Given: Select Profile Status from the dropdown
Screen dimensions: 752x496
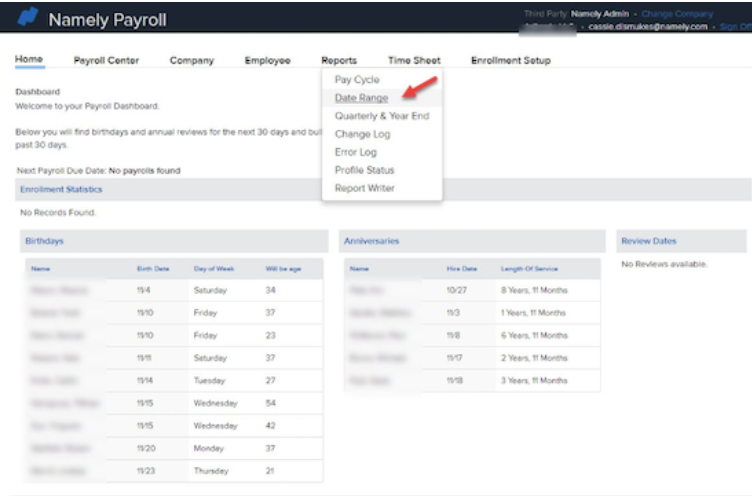Looking at the screenshot, I should pos(364,170).
